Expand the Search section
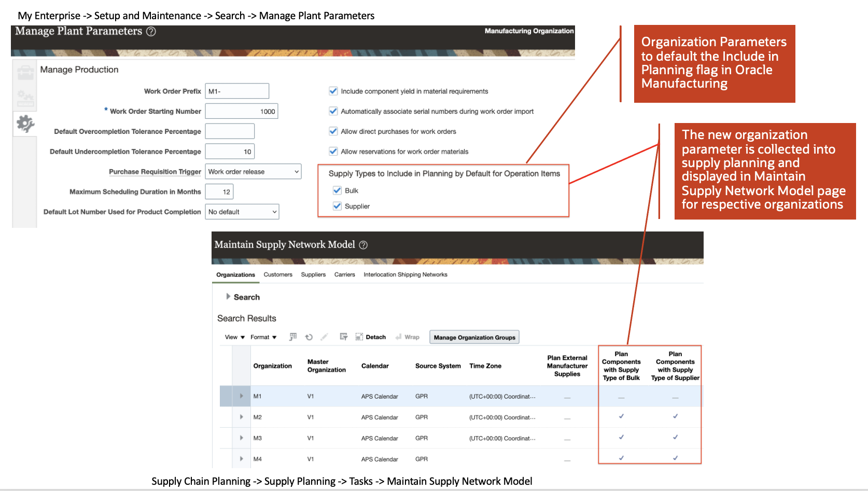 [x=228, y=297]
